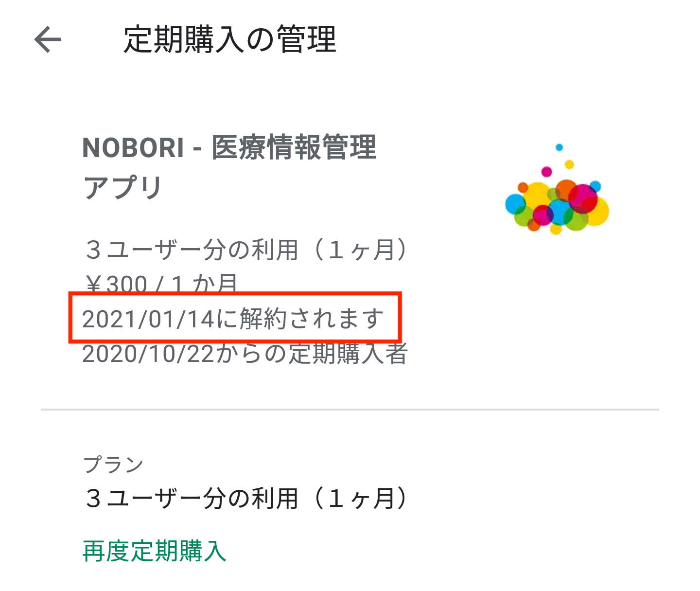This screenshot has height=591, width=700.
Task: Choose the plan value 3ユーザー分の利用 under プラン
Action: tap(246, 499)
